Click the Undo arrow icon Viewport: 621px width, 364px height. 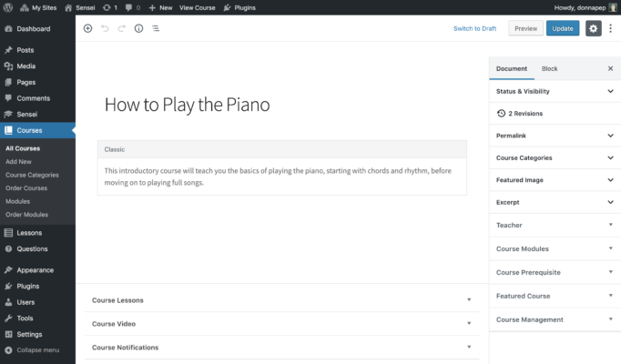coord(105,28)
